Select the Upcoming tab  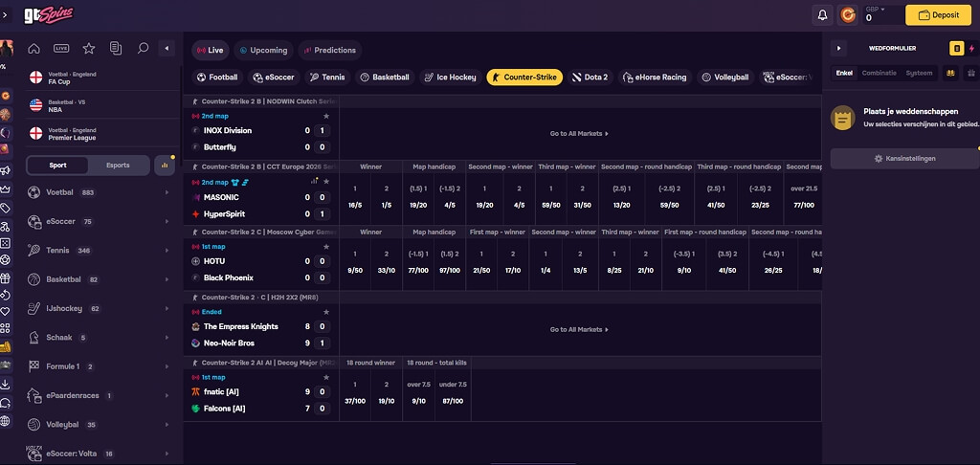pyautogui.click(x=263, y=50)
